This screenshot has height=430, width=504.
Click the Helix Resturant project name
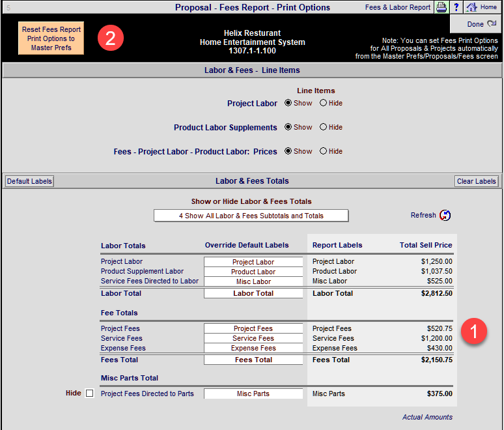pos(252,33)
